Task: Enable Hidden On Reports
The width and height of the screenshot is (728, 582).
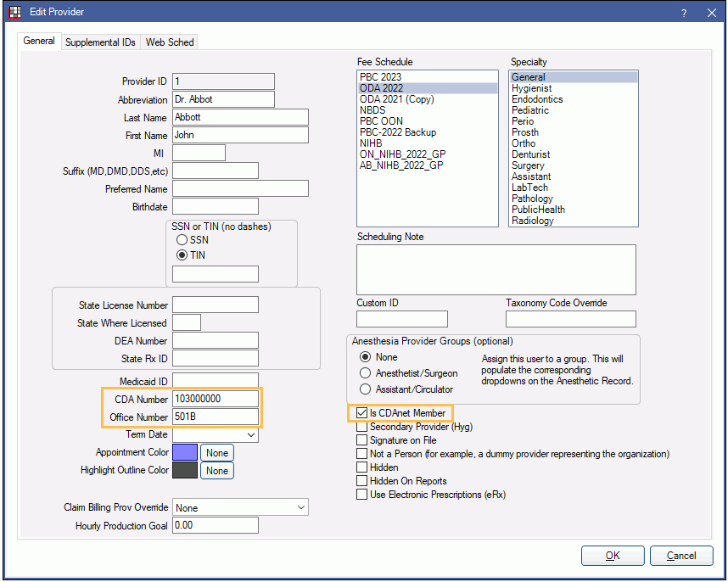Action: pyautogui.click(x=361, y=480)
